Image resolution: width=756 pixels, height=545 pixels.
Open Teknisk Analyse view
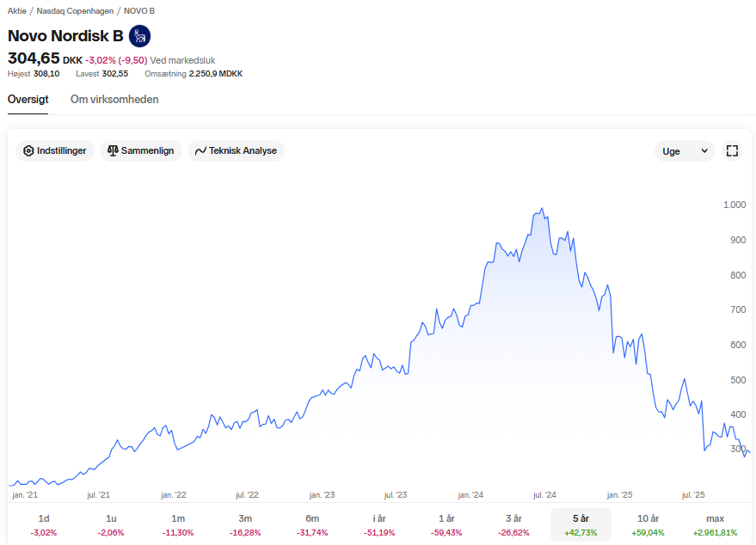click(236, 150)
